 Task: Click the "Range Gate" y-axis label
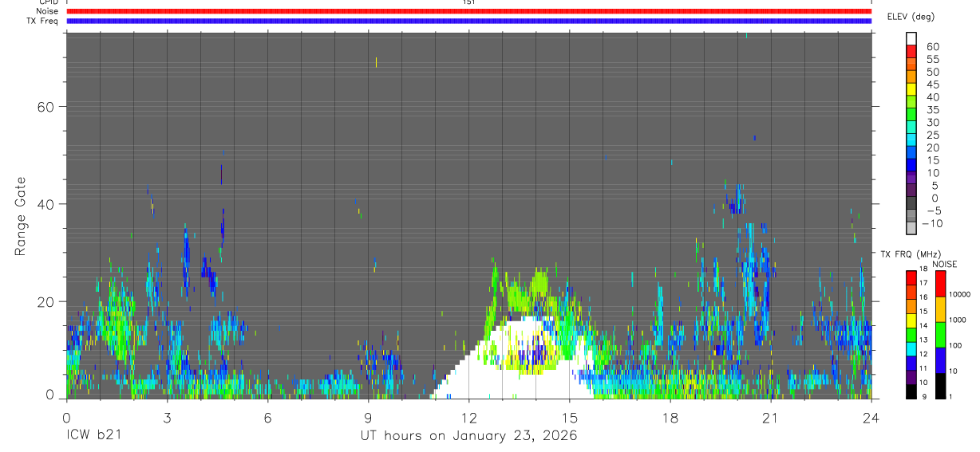tap(21, 217)
